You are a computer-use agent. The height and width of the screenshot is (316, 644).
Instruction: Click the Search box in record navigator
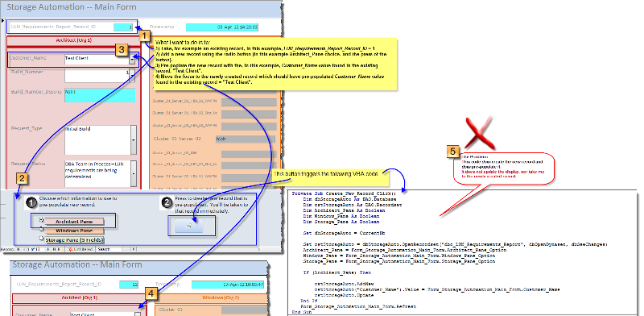point(109,249)
